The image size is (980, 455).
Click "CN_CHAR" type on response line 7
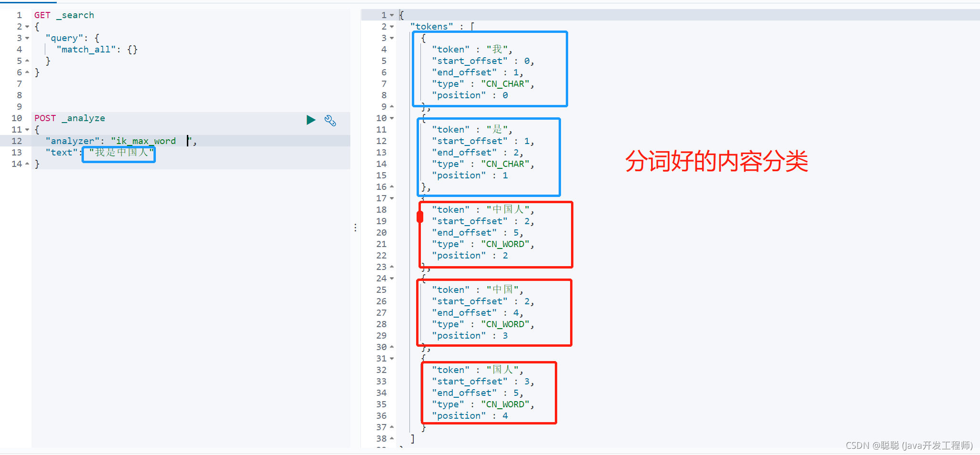[x=505, y=84]
